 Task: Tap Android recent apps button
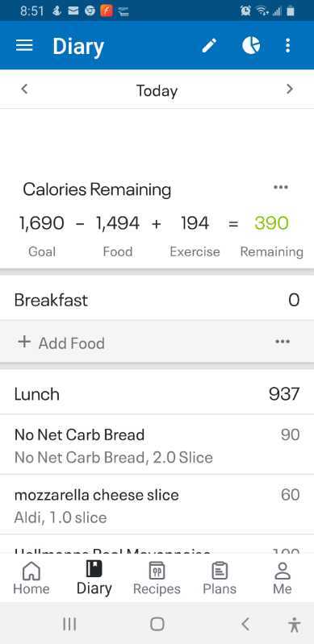(69, 625)
